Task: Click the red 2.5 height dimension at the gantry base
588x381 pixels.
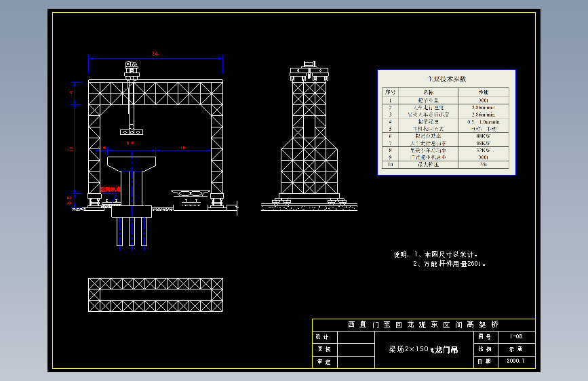Action: 69,200
